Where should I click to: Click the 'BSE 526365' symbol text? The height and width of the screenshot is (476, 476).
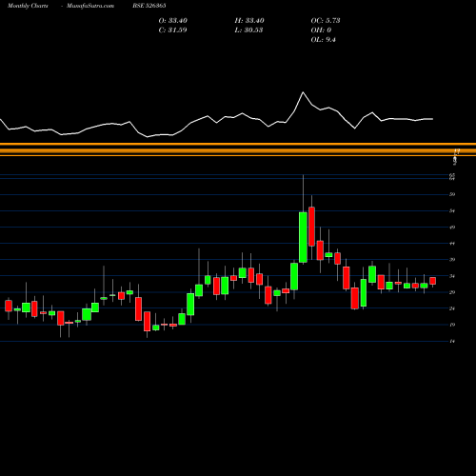pos(149,6)
